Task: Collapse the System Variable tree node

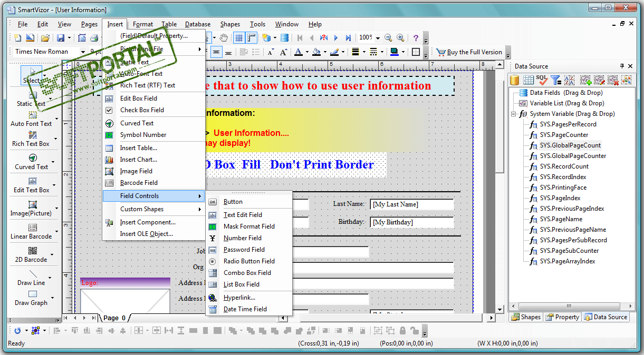Action: tap(514, 114)
